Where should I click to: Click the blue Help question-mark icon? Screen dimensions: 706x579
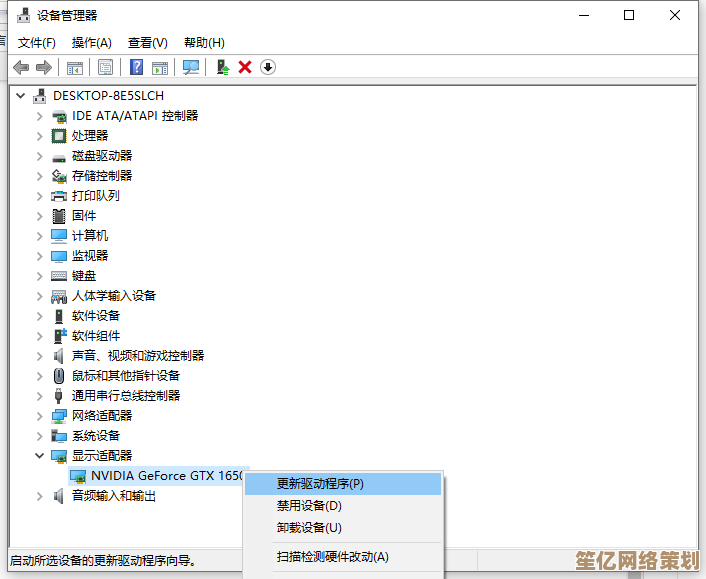(137, 67)
